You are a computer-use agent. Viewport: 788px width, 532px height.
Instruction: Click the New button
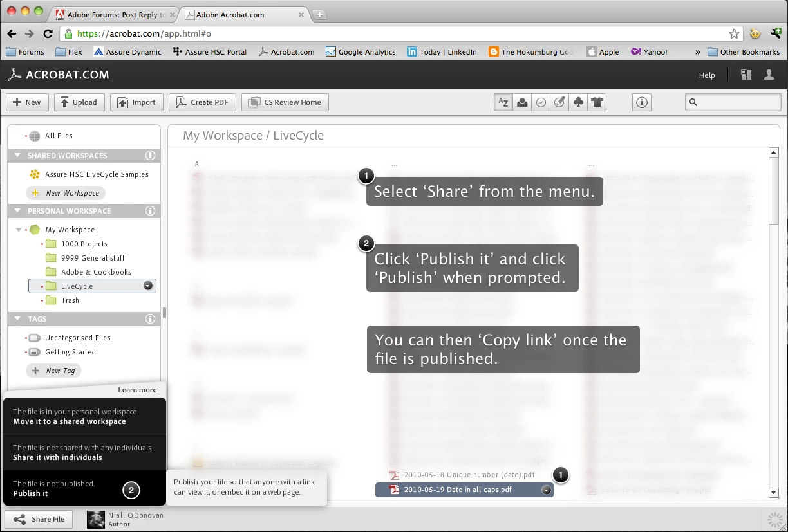[x=27, y=102]
